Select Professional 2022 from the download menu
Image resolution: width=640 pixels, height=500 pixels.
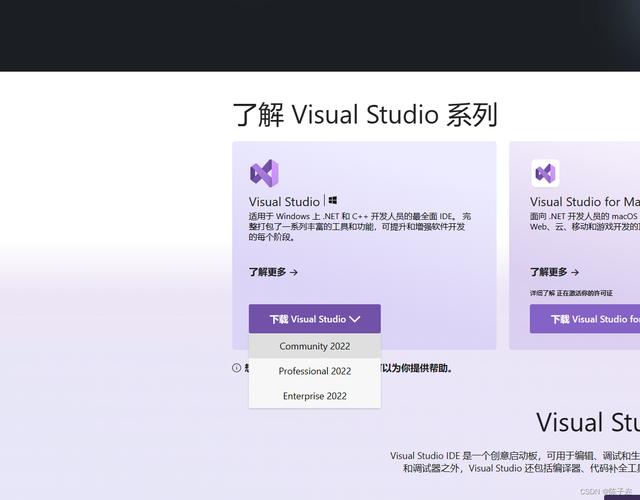315,371
